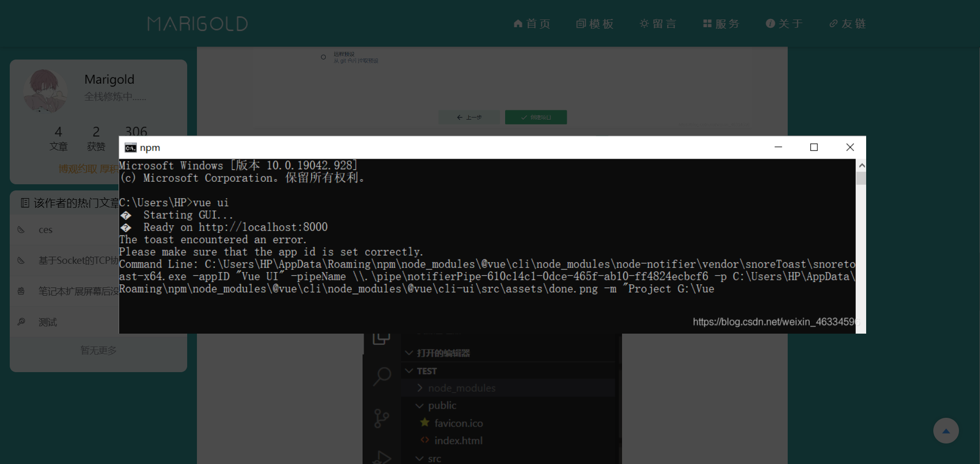Open the 模板 nav item
The height and width of the screenshot is (464, 980).
[595, 24]
